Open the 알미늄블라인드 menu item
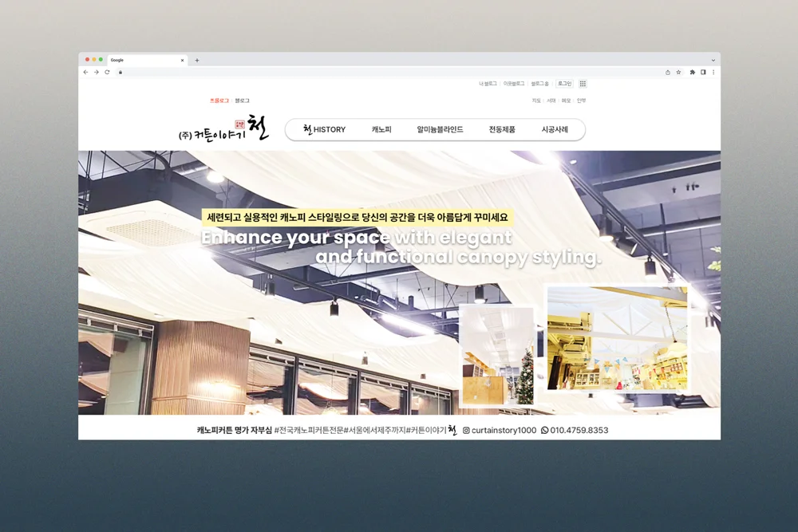 (440, 130)
